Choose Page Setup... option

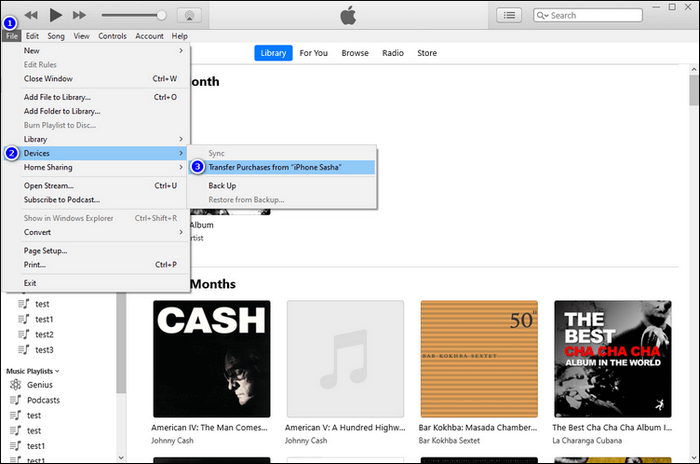point(97,251)
